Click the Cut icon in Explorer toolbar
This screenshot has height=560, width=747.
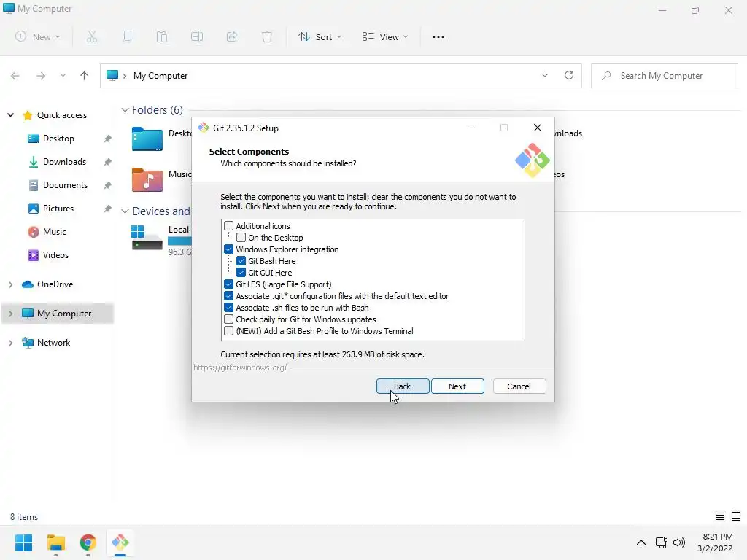click(92, 36)
